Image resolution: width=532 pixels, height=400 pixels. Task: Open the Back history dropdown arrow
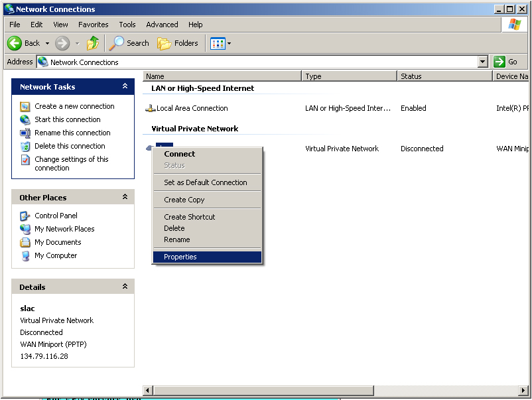pos(47,43)
